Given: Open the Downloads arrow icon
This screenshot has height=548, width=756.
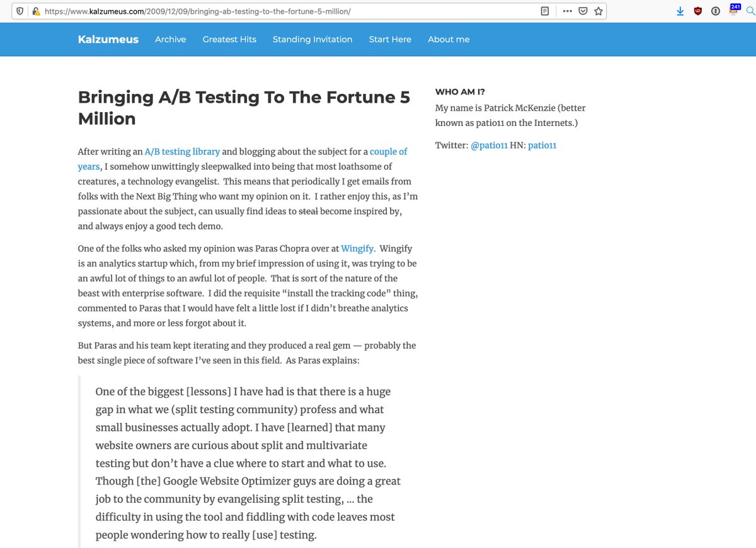Looking at the screenshot, I should tap(680, 11).
